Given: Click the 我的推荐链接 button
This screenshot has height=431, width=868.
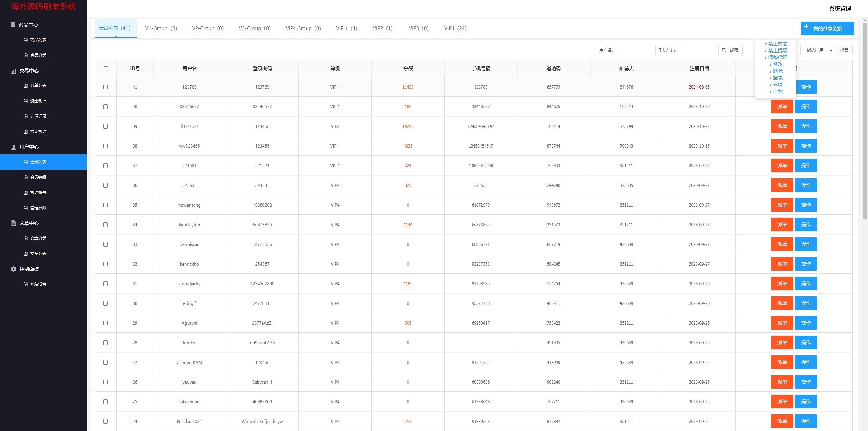Looking at the screenshot, I should coord(827,28).
